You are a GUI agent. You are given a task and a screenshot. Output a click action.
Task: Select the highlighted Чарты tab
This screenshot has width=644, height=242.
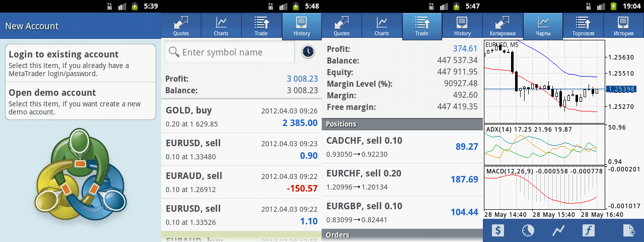543,26
